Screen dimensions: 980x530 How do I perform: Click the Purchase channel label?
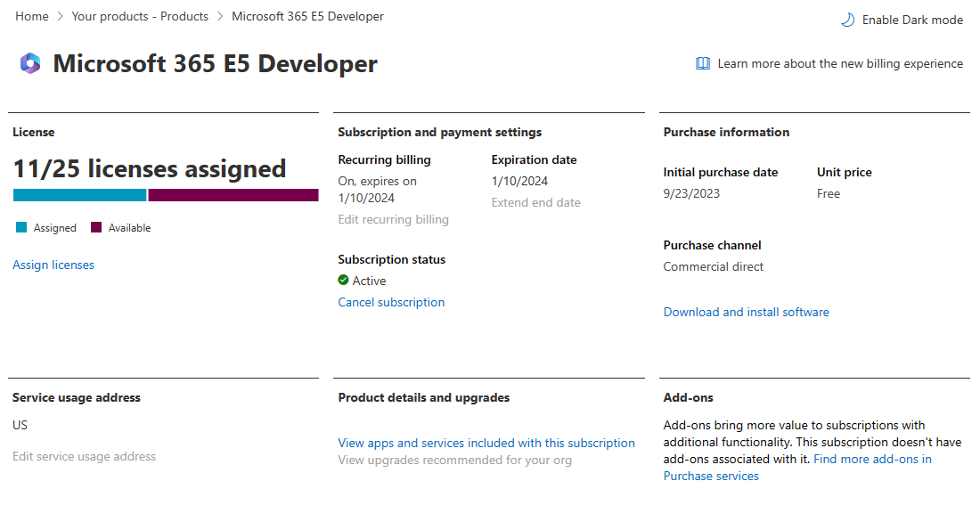point(712,245)
